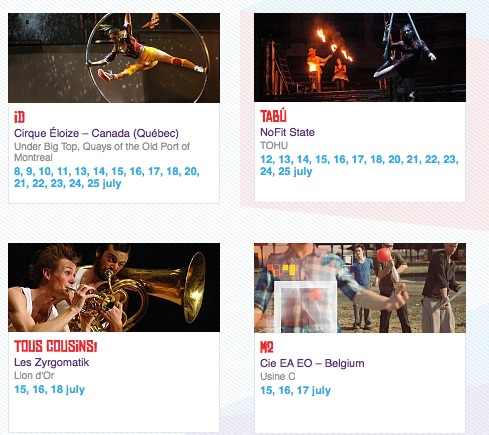Click the Usine C venue name
This screenshot has height=435, width=489.
[278, 377]
